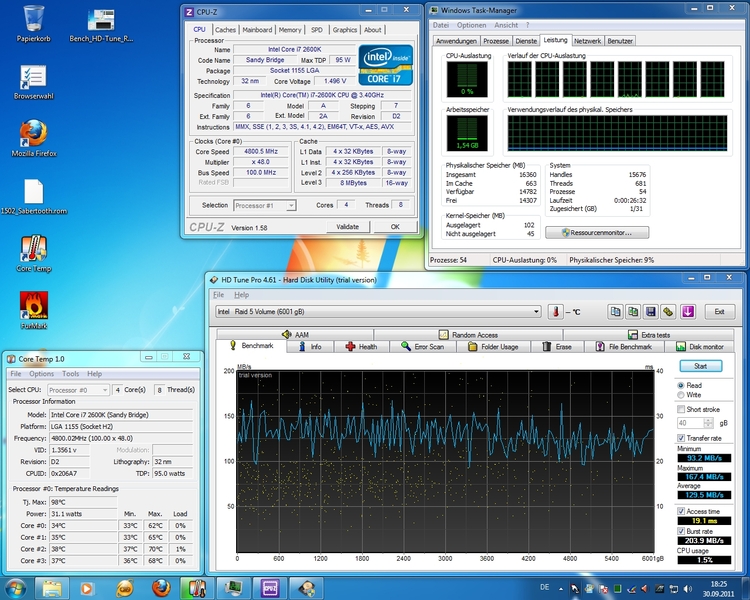Select the 1502_Sabertooth.rom file icon

tap(33, 197)
